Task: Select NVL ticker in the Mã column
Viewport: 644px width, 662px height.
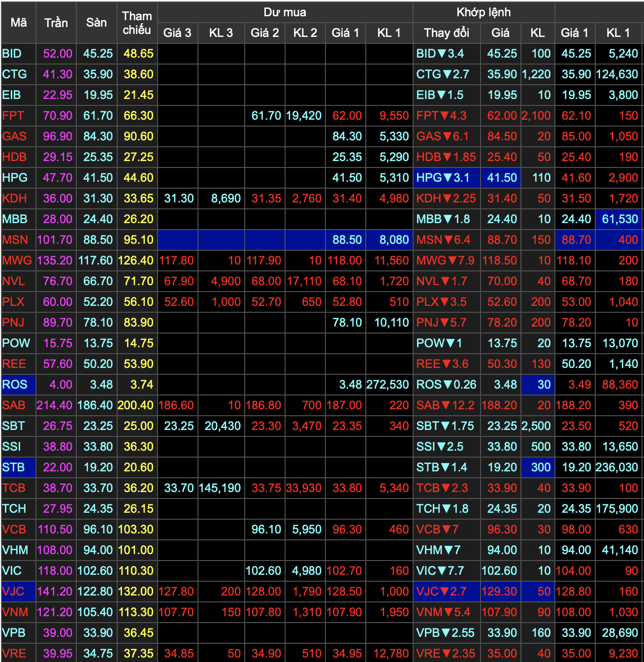Action: (19, 281)
